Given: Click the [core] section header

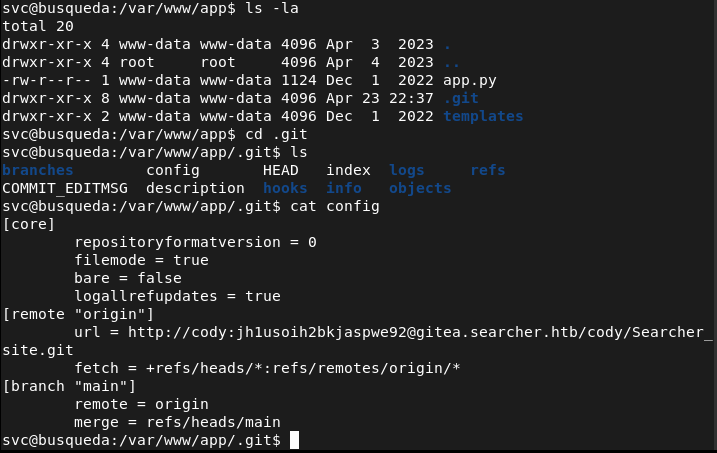Looking at the screenshot, I should (x=29, y=224).
